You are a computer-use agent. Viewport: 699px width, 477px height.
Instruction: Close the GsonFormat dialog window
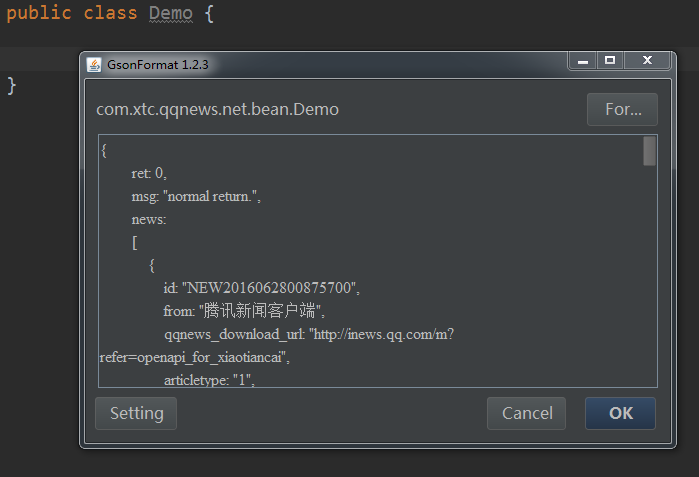[x=647, y=61]
